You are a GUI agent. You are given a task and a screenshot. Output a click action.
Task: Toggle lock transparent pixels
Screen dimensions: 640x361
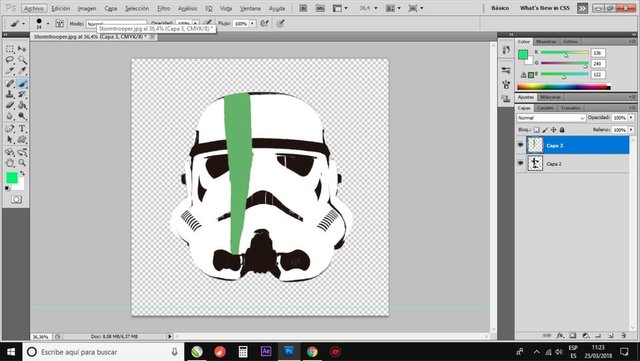536,129
